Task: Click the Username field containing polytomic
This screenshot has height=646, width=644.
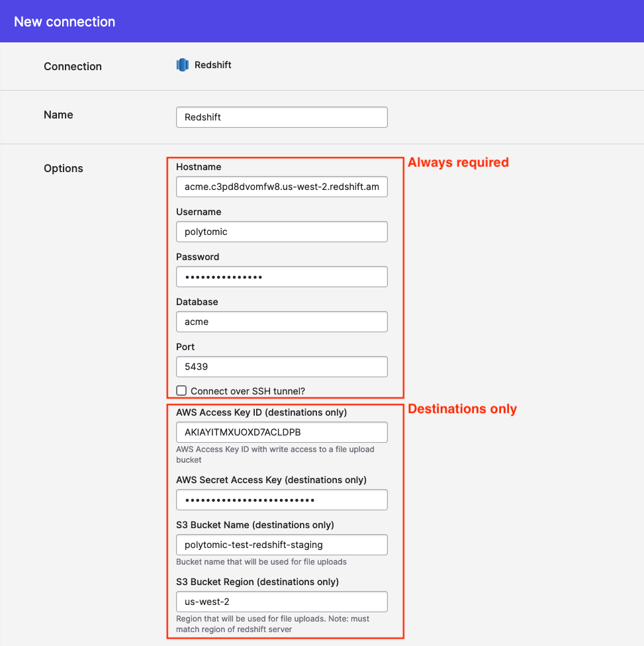Action: tap(282, 232)
